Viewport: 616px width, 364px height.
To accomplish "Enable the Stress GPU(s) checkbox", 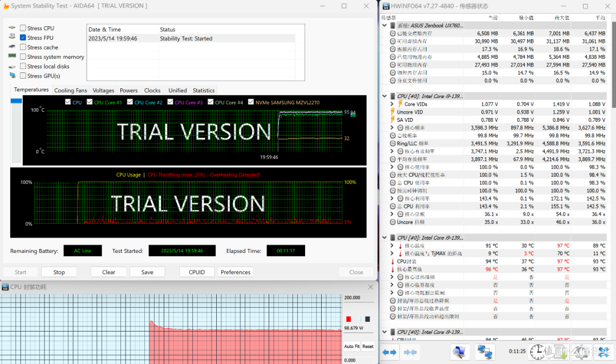I will pos(23,76).
